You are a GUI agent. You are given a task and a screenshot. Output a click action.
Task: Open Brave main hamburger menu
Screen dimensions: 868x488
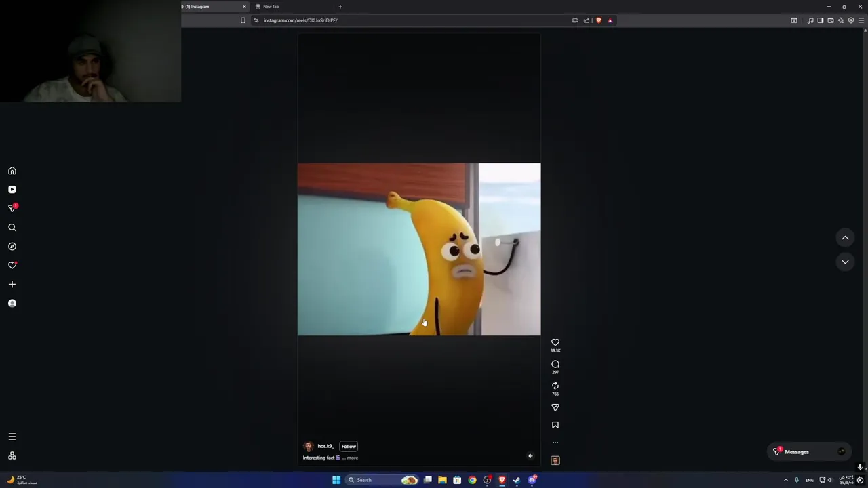pos(861,20)
